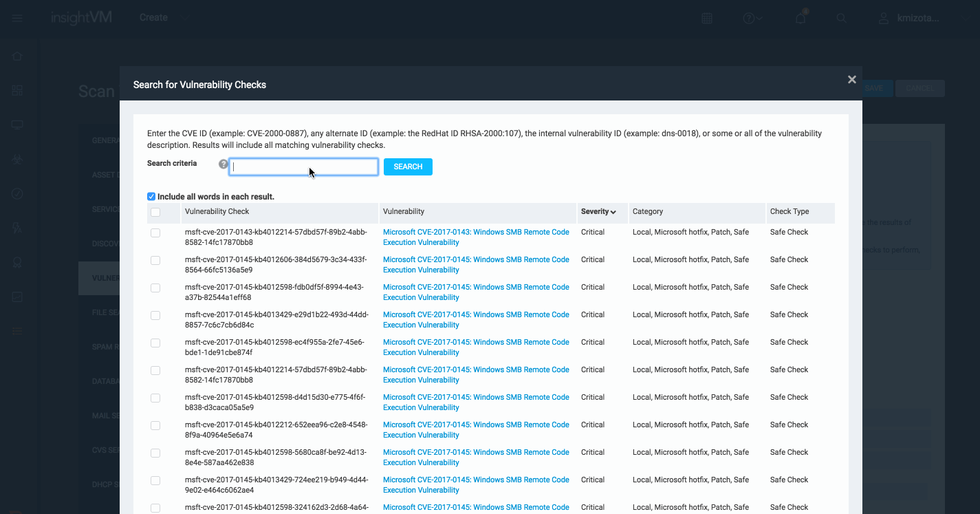Open the hamburger menu at top left
Viewport: 980px width, 514px height.
tap(17, 18)
